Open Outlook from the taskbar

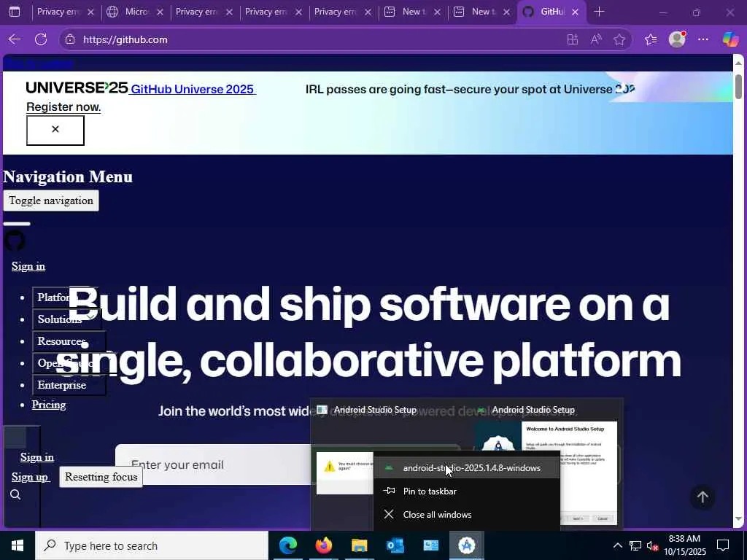coord(395,545)
